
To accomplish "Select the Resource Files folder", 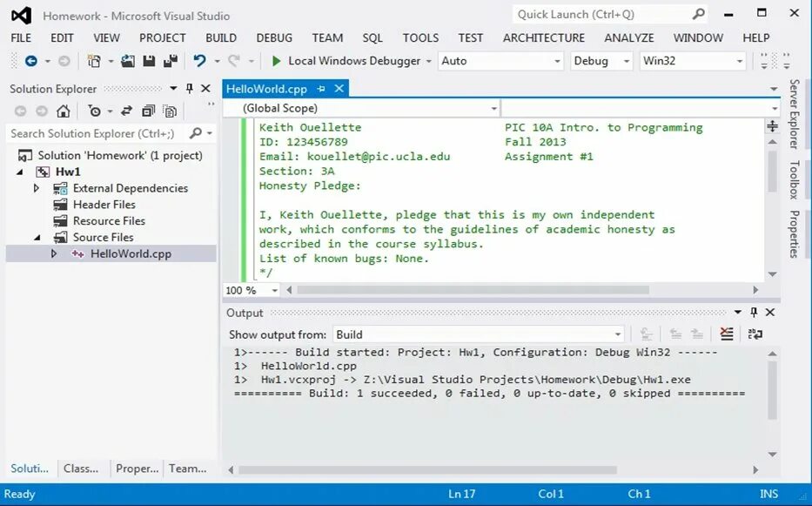I will click(x=109, y=221).
